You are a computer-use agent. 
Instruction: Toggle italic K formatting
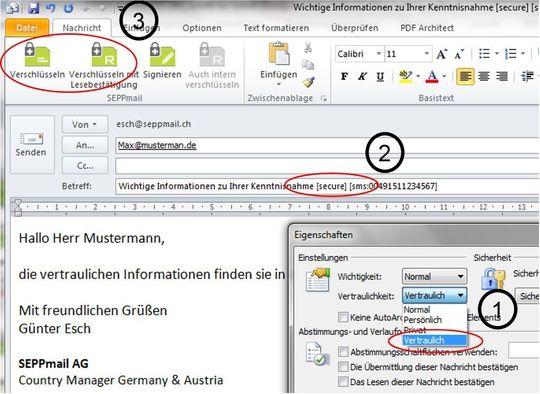(x=362, y=76)
